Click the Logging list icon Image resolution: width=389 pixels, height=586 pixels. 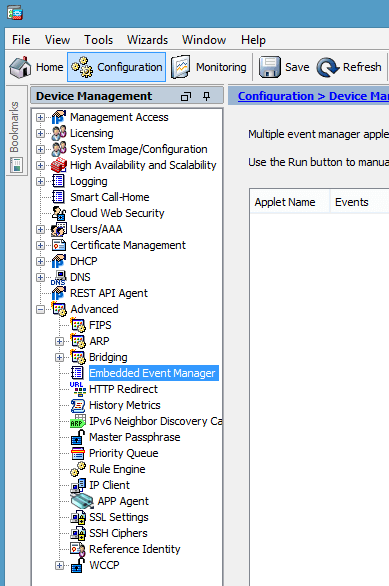click(59, 181)
